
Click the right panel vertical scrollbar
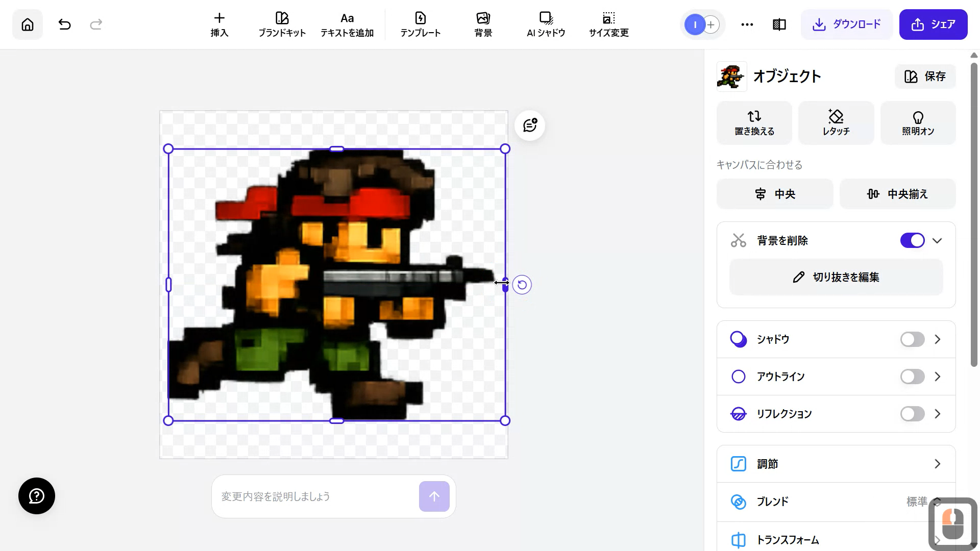click(974, 214)
